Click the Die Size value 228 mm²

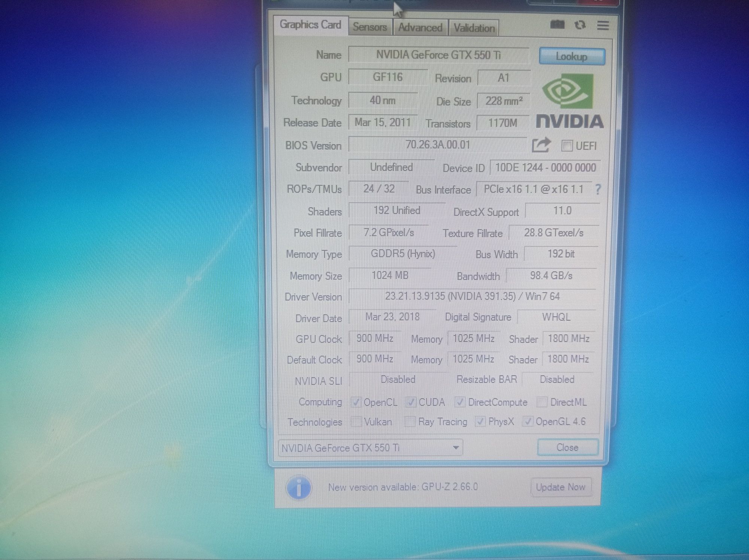pyautogui.click(x=504, y=101)
